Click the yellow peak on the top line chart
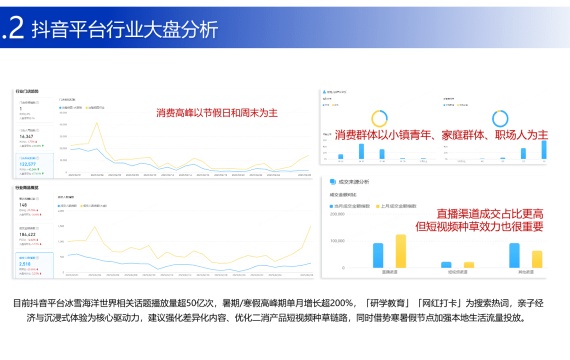The image size is (570, 360). (x=97, y=123)
